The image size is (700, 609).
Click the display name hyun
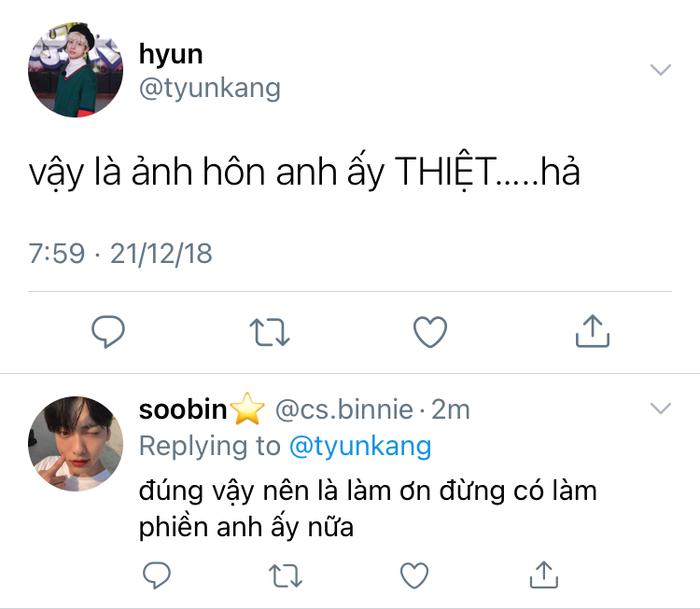point(171,53)
